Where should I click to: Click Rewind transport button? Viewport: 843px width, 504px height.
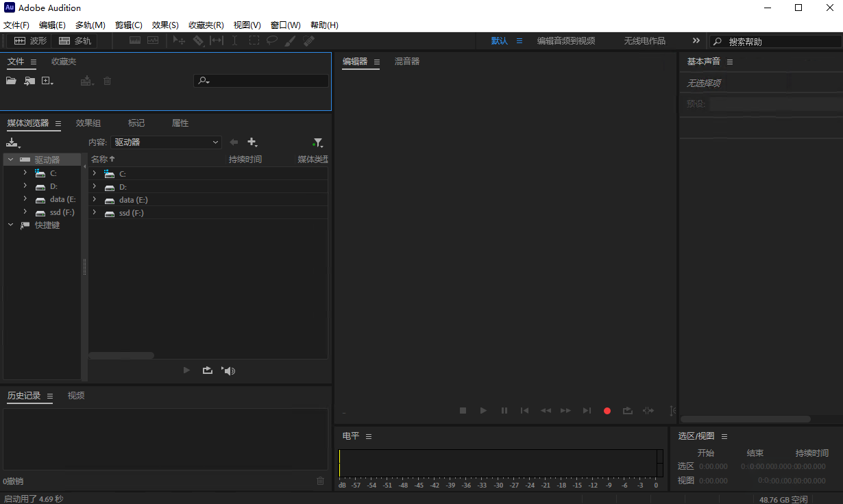pos(546,410)
